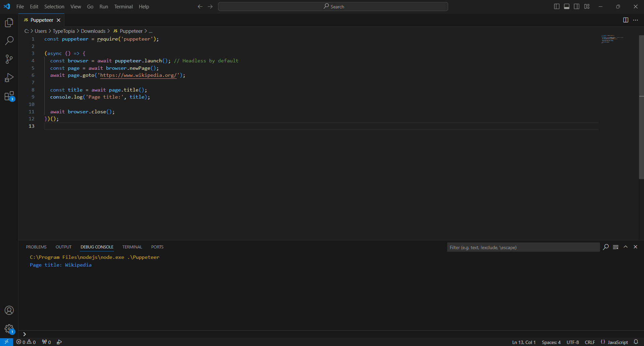This screenshot has width=644, height=346.
Task: Open the View menu
Action: [75, 6]
